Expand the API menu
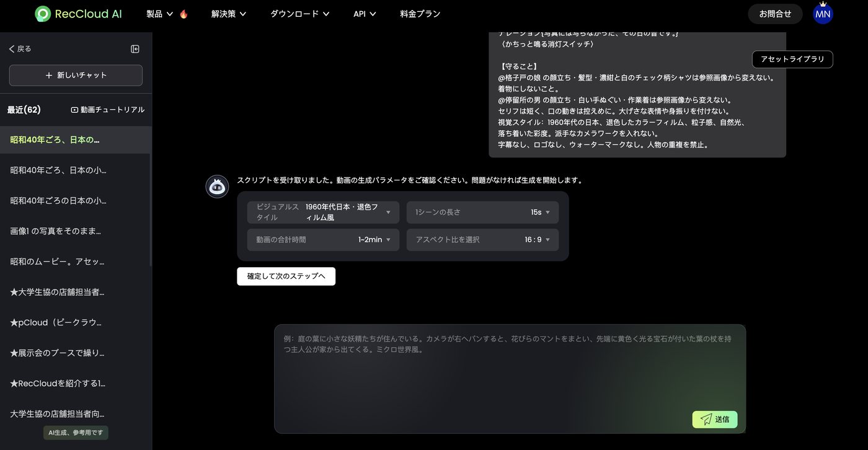Image resolution: width=868 pixels, height=450 pixels. point(365,14)
